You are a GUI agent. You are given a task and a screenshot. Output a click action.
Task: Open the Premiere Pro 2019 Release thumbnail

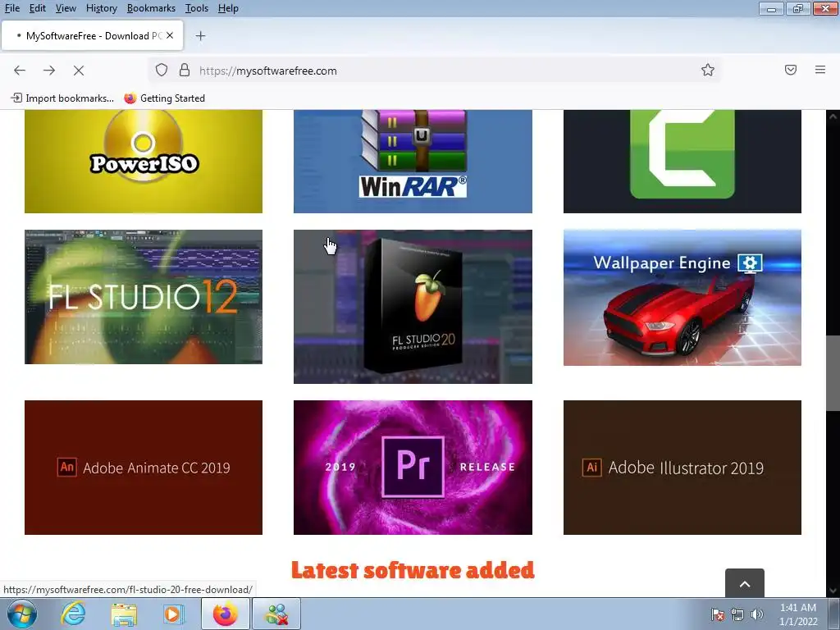(x=413, y=467)
